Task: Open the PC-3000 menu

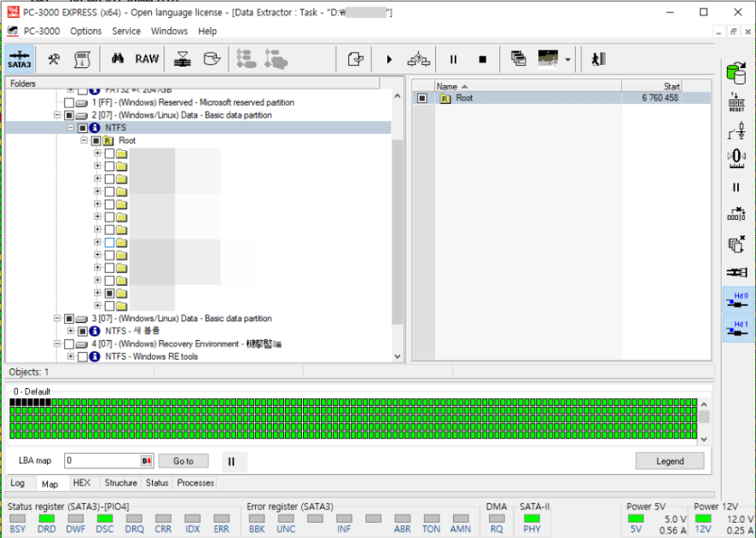Action: (x=42, y=32)
